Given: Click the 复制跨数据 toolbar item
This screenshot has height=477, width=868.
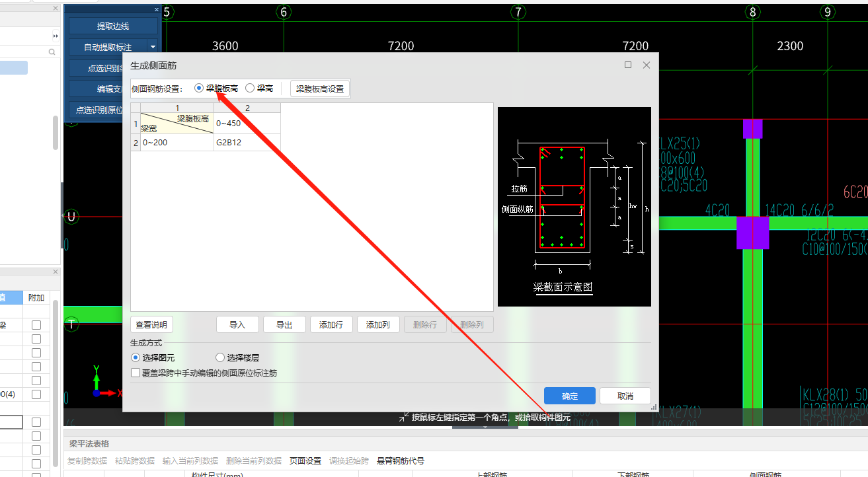Looking at the screenshot, I should click(87, 460).
